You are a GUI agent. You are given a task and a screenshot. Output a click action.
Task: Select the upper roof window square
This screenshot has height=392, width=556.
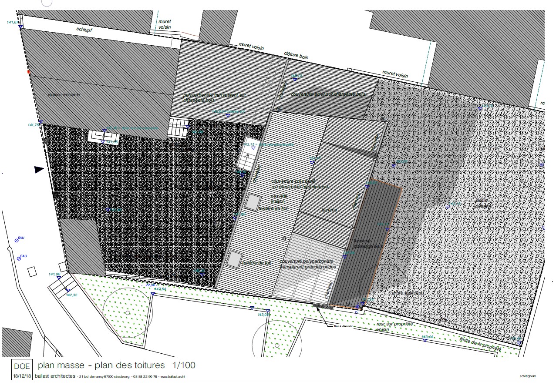point(253,202)
